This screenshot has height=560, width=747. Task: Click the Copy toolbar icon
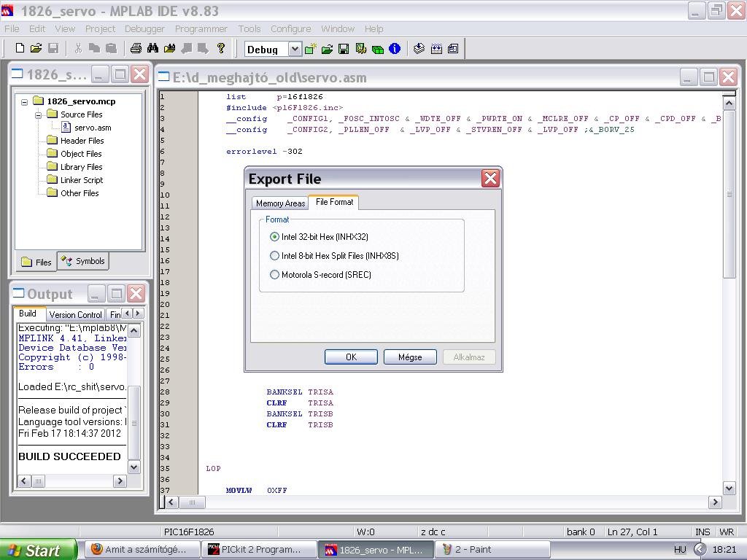[94, 48]
